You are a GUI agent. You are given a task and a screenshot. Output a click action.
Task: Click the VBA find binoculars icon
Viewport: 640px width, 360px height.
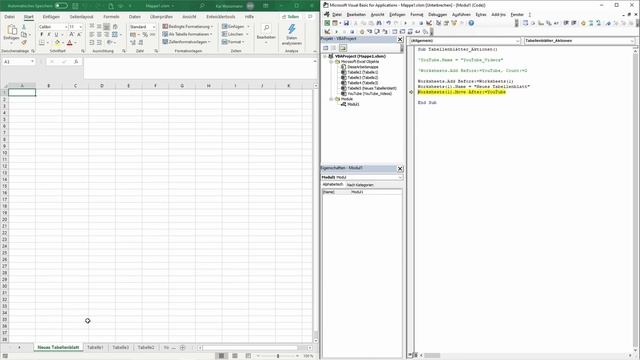(379, 23)
